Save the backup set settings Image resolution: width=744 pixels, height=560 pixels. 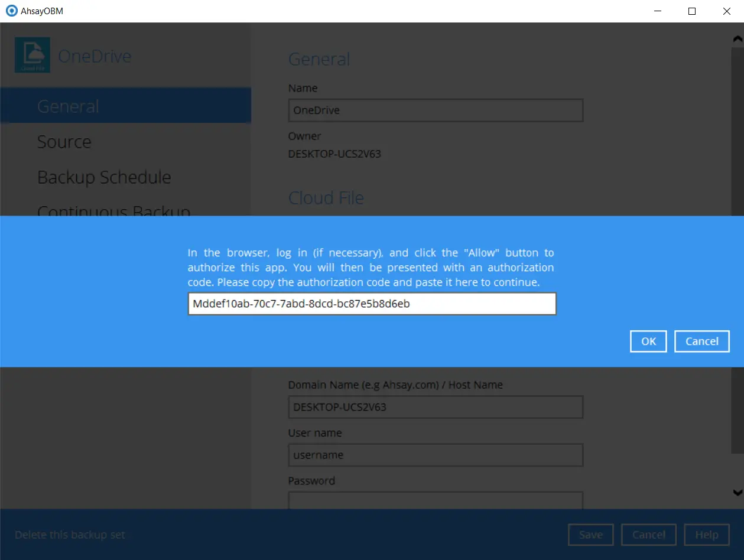pyautogui.click(x=590, y=534)
